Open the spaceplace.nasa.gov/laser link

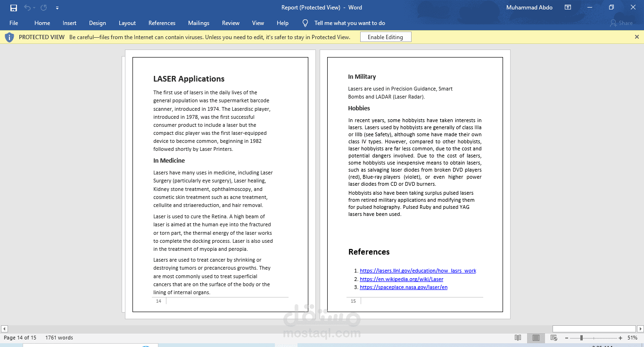point(404,287)
